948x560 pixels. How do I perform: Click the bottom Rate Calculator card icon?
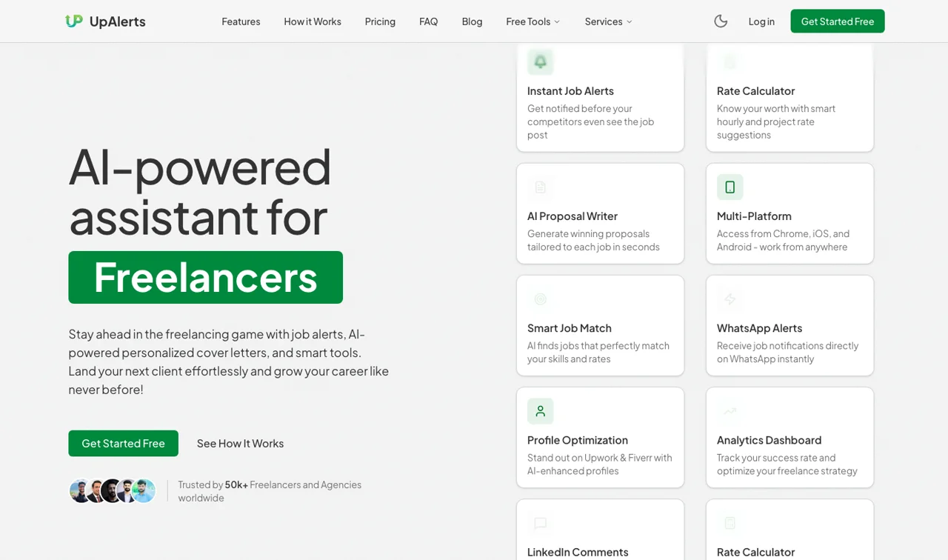click(x=730, y=523)
